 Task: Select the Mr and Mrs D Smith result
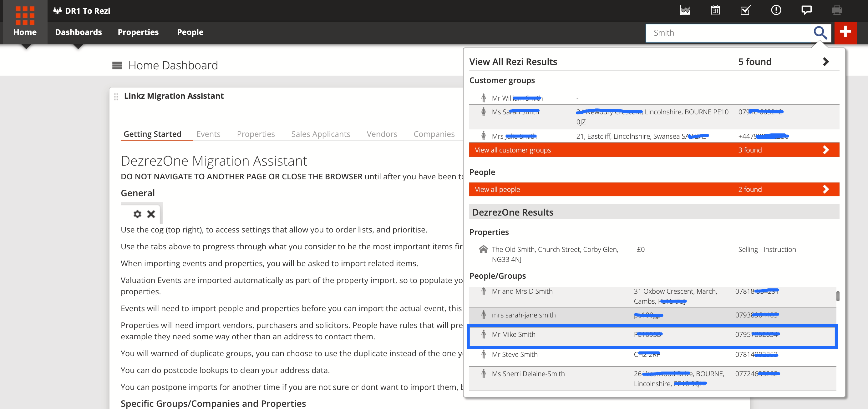652,297
